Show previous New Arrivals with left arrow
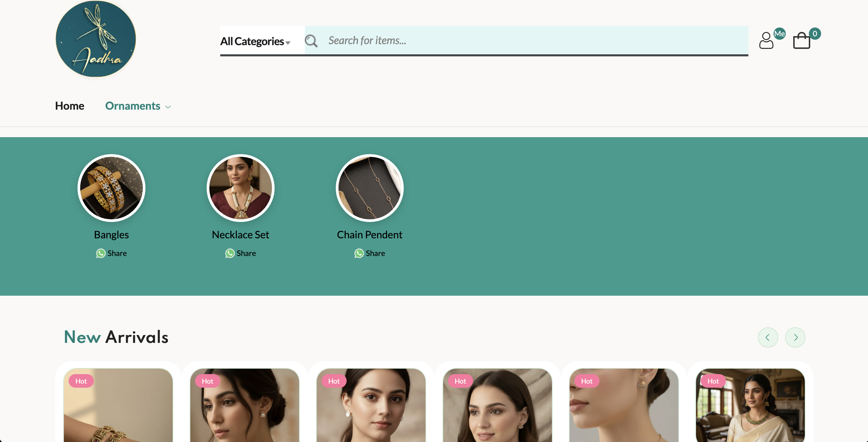Image resolution: width=868 pixels, height=442 pixels. (768, 337)
